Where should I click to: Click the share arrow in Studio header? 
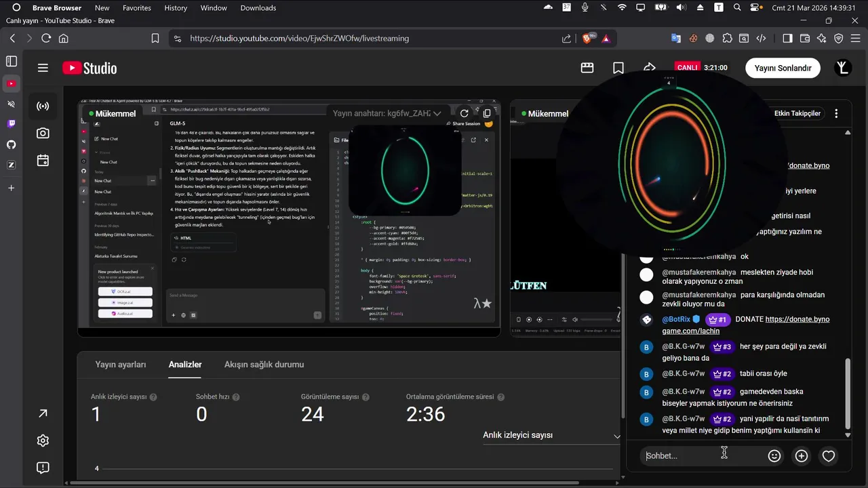(x=650, y=67)
